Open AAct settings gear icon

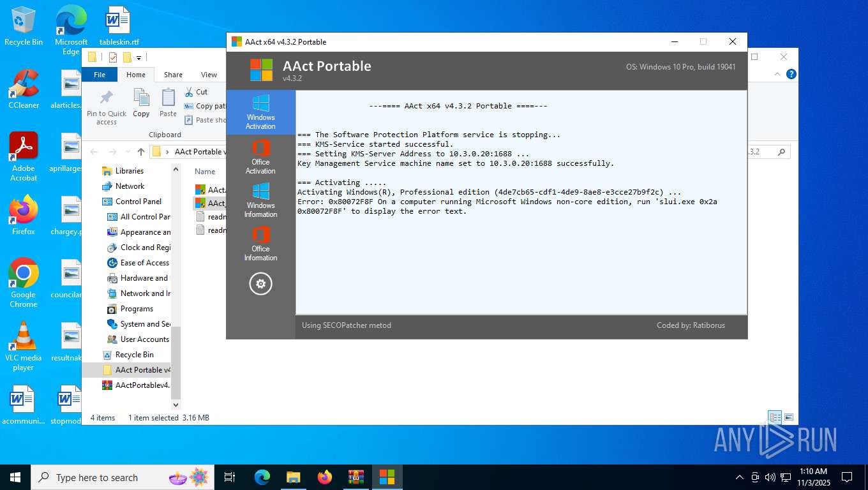pyautogui.click(x=260, y=284)
